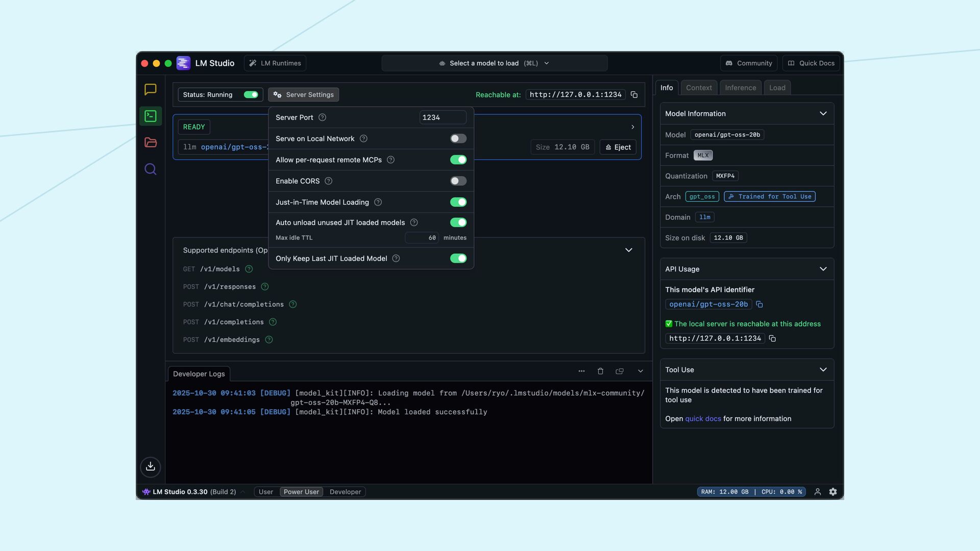
Task: Eject the loaded gpt-oss model
Action: (x=618, y=147)
